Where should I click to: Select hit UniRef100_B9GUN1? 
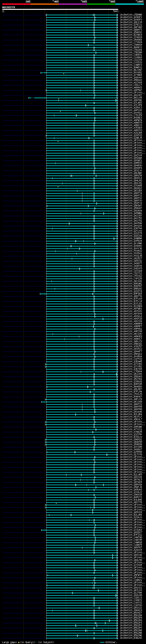pyautogui.click(x=131, y=284)
